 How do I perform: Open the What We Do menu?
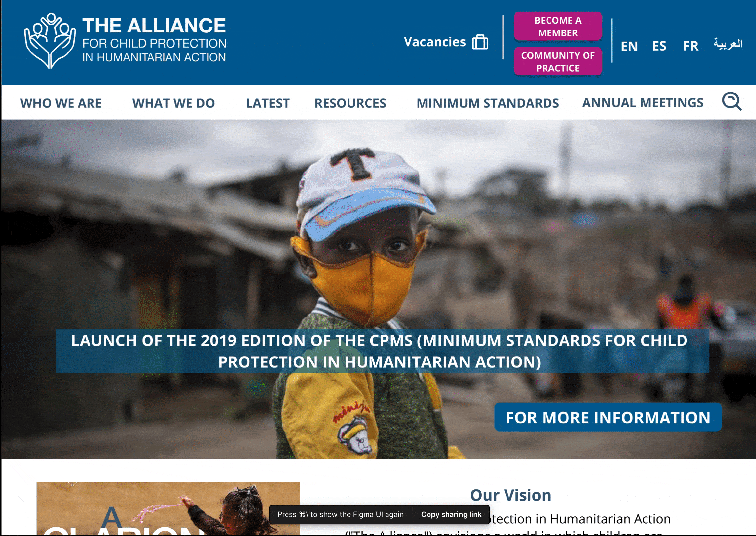pyautogui.click(x=173, y=103)
